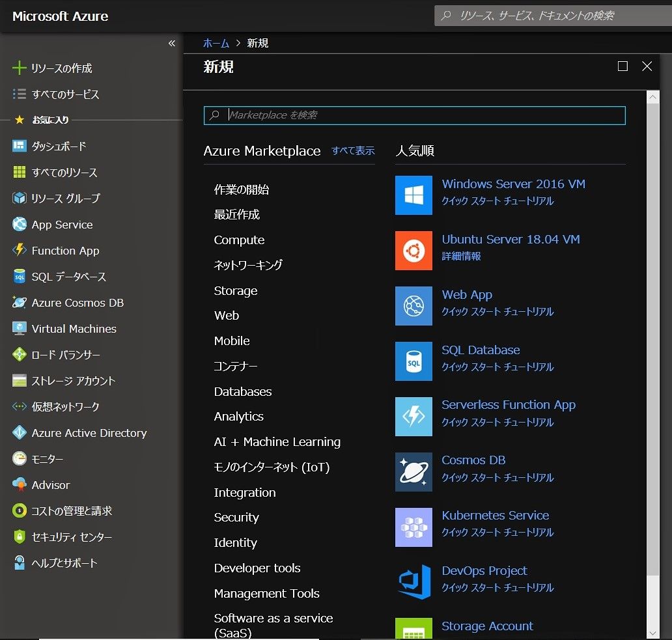Screen dimensions: 672x640
Task: Open Integration marketplace category
Action: [x=245, y=493]
